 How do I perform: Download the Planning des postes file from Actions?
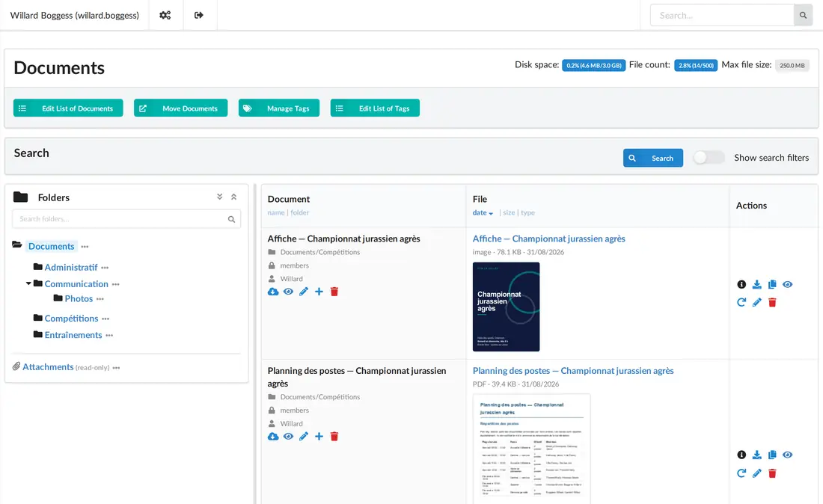[x=756, y=455]
